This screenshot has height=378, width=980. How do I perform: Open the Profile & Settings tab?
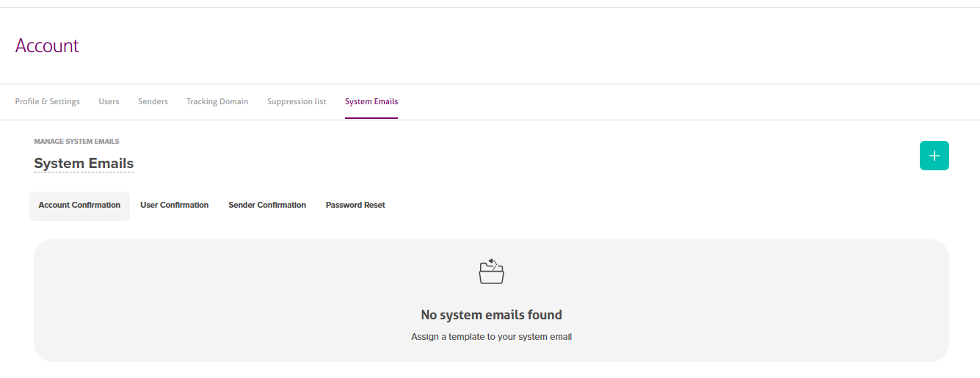(48, 101)
